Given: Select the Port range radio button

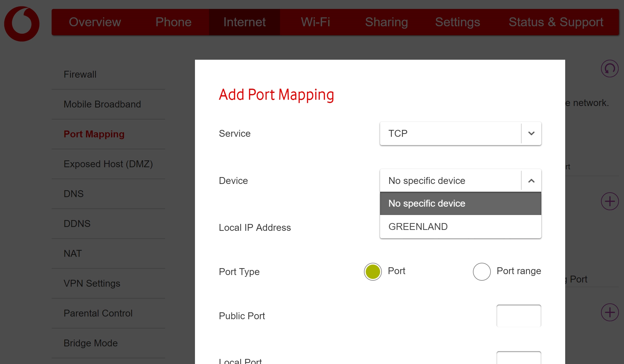Looking at the screenshot, I should pos(481,272).
